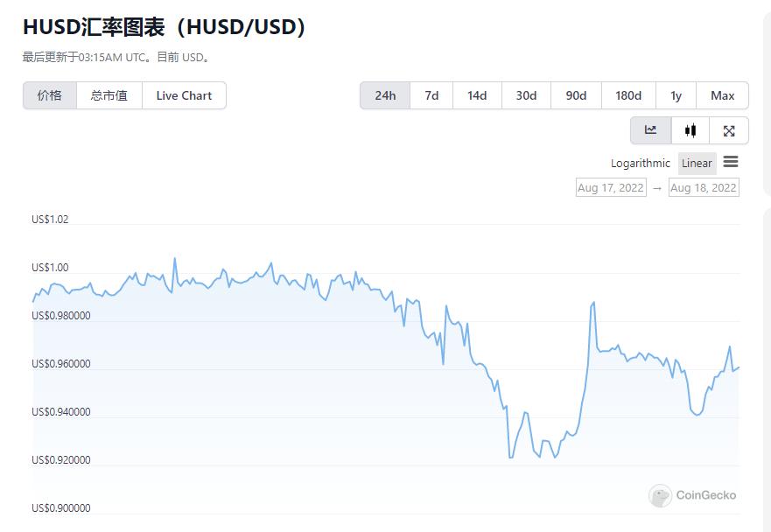Activate the fullscreen arrows icon

(x=728, y=129)
